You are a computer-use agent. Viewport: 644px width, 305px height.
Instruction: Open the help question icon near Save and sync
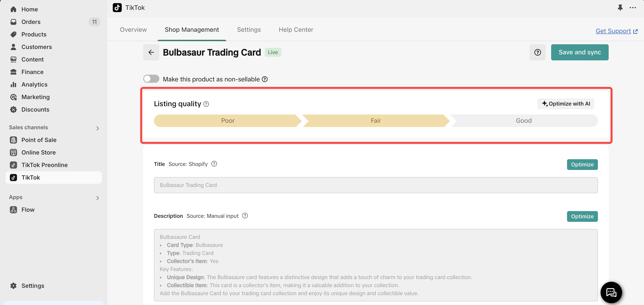click(x=537, y=52)
